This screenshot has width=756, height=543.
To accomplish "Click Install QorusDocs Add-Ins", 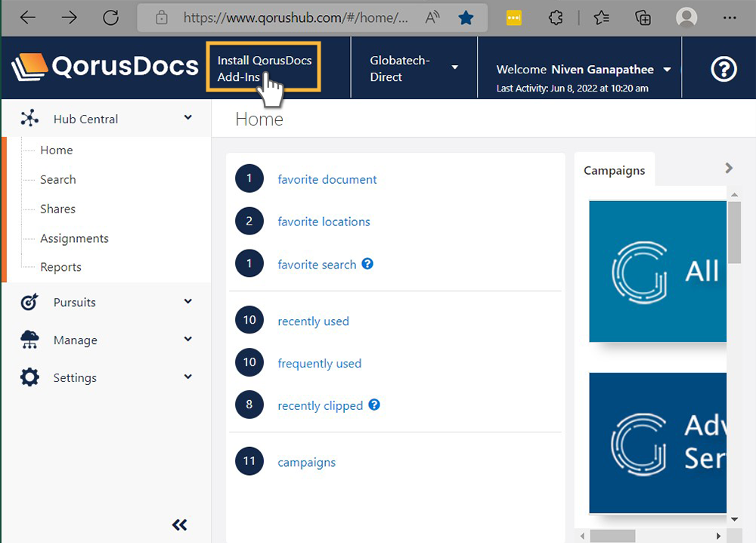I will point(264,68).
